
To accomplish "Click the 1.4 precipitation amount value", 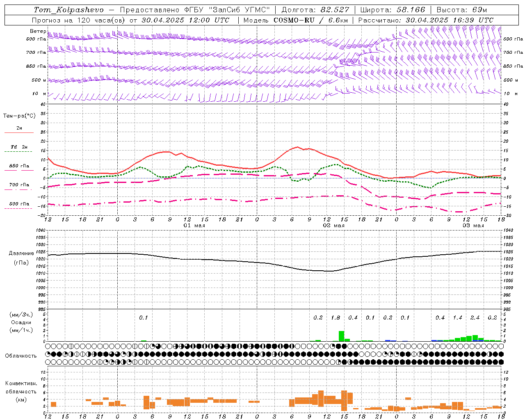I will pos(458,317).
